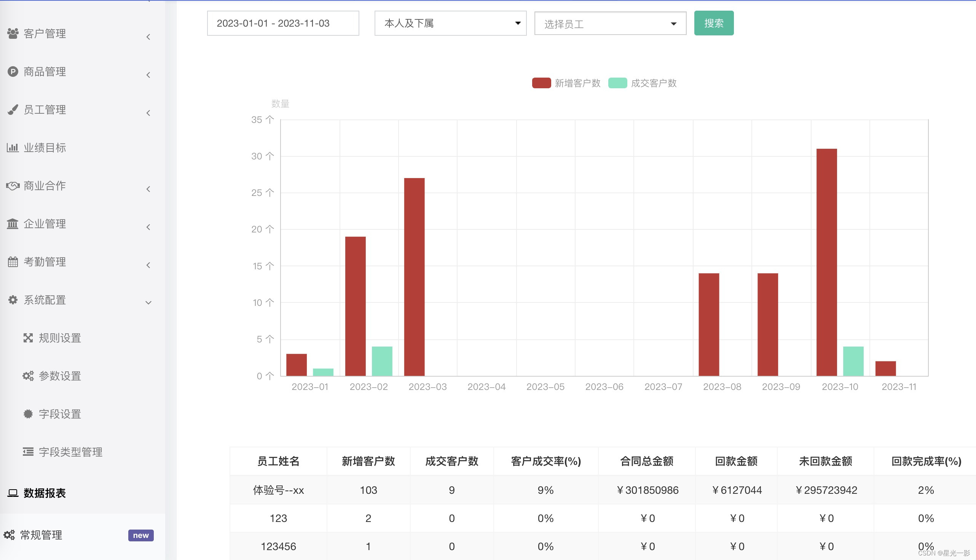The width and height of the screenshot is (976, 560).
Task: Open the 字段类型管理 submenu item
Action: 70,452
